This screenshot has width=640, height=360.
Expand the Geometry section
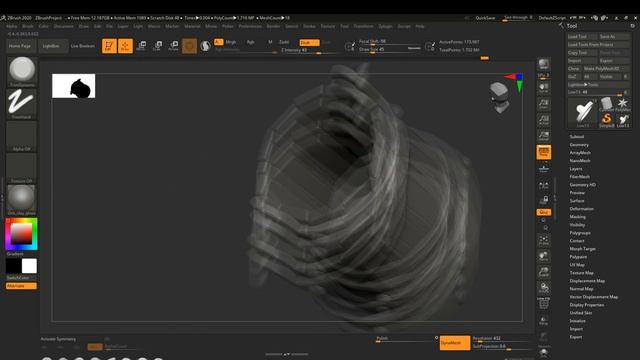point(579,145)
